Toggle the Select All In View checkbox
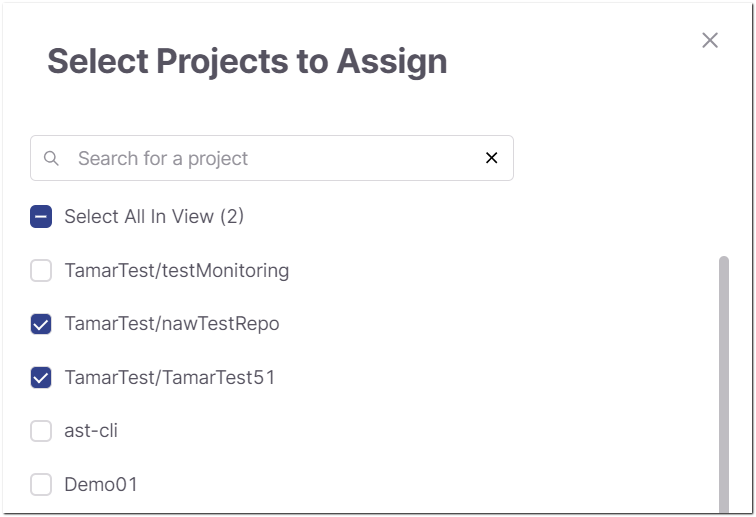 41,217
